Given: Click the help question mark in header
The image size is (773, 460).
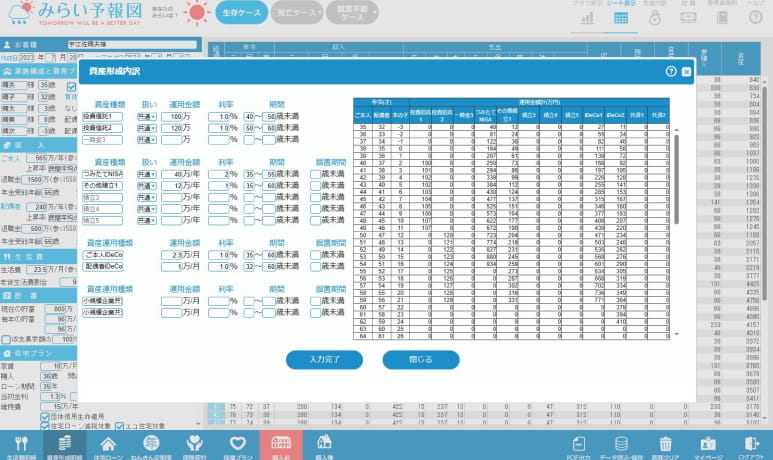Looking at the screenshot, I should [756, 18].
